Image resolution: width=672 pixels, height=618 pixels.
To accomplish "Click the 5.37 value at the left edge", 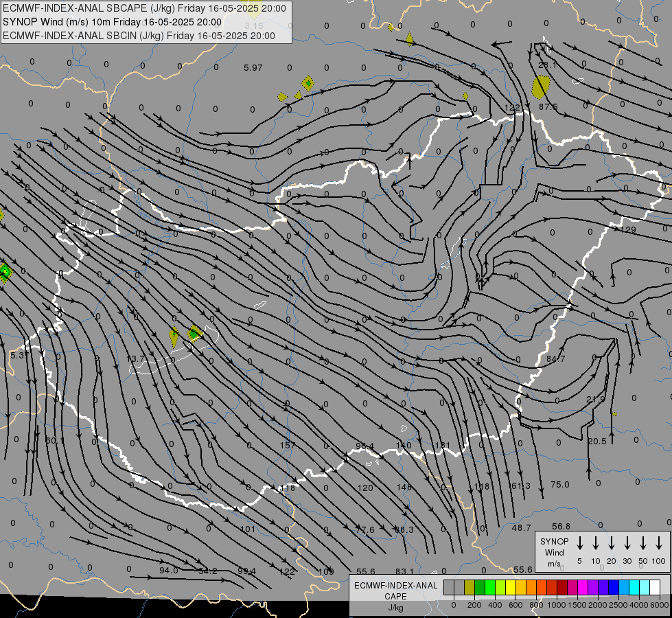I will pyautogui.click(x=19, y=355).
